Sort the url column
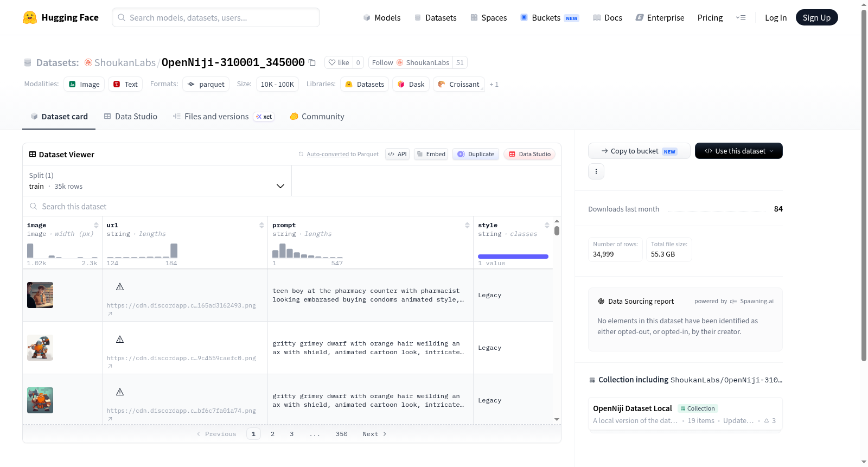Image resolution: width=868 pixels, height=467 pixels. pos(261,225)
